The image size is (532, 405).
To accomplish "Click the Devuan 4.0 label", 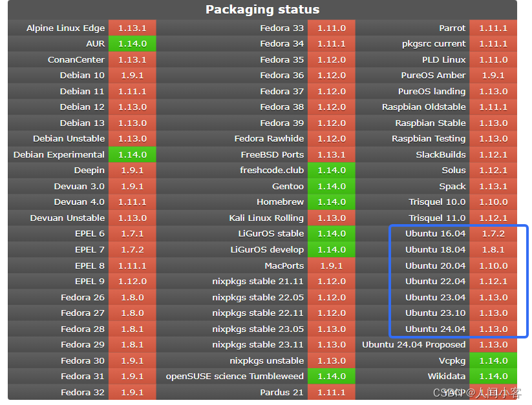I will 79,202.
